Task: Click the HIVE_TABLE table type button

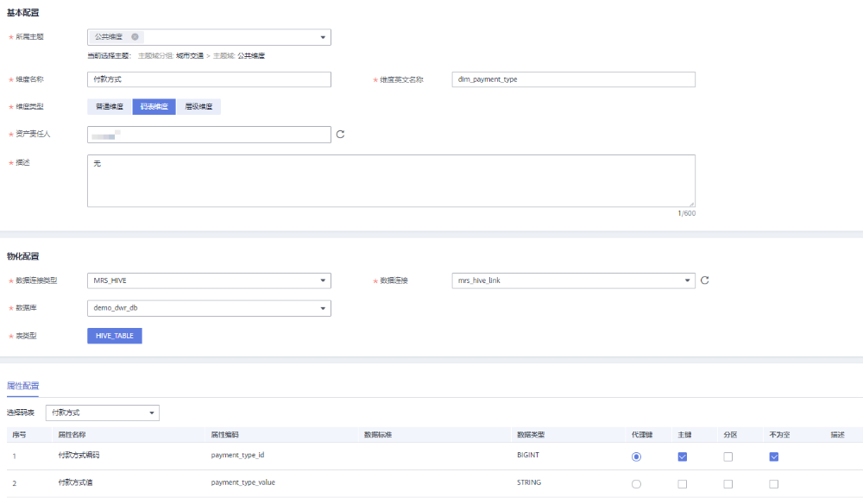Action: [115, 336]
